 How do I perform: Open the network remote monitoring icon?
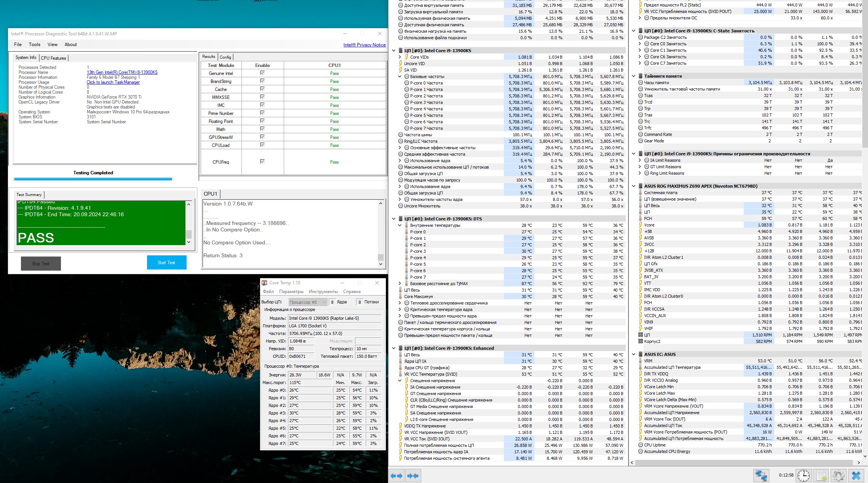point(761,475)
